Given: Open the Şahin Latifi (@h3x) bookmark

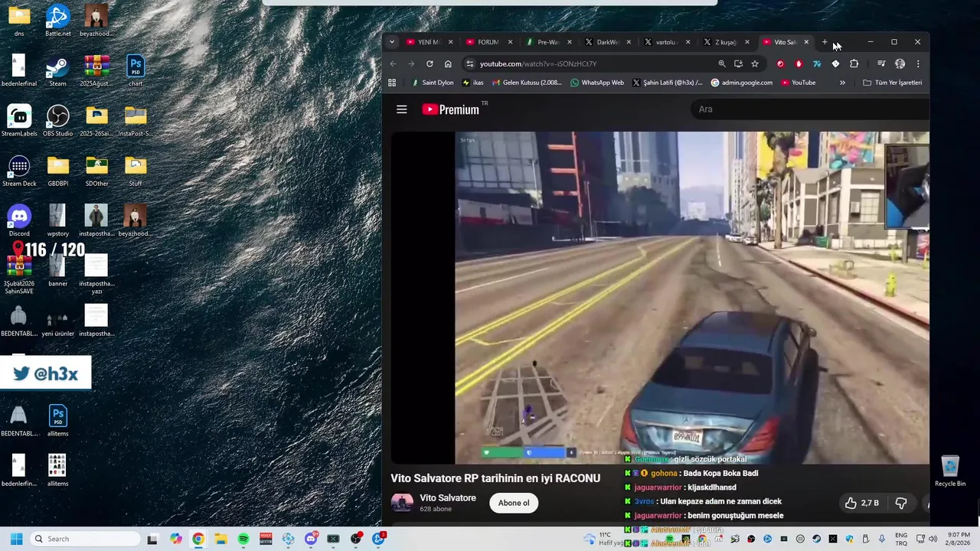Looking at the screenshot, I should (x=668, y=83).
